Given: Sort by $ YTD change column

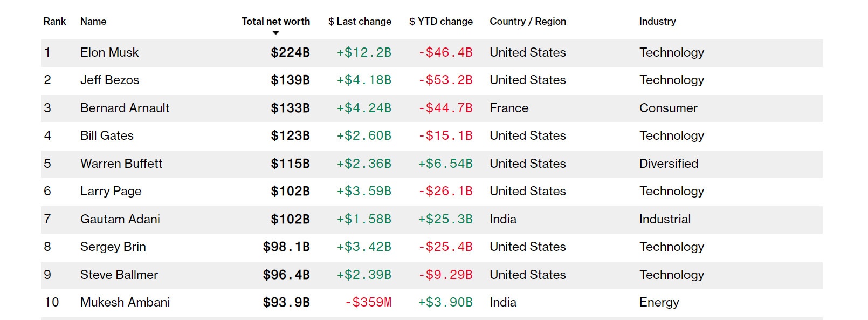Looking at the screenshot, I should (440, 22).
